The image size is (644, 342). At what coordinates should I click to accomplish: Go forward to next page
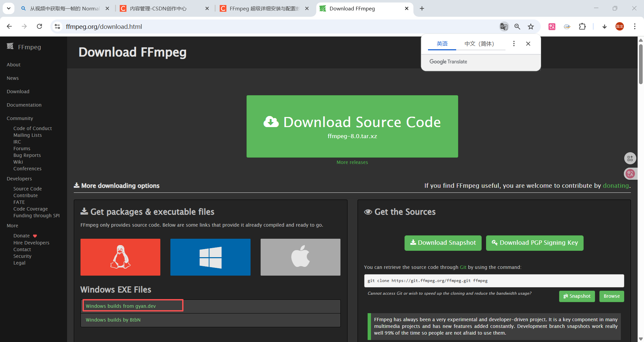24,26
